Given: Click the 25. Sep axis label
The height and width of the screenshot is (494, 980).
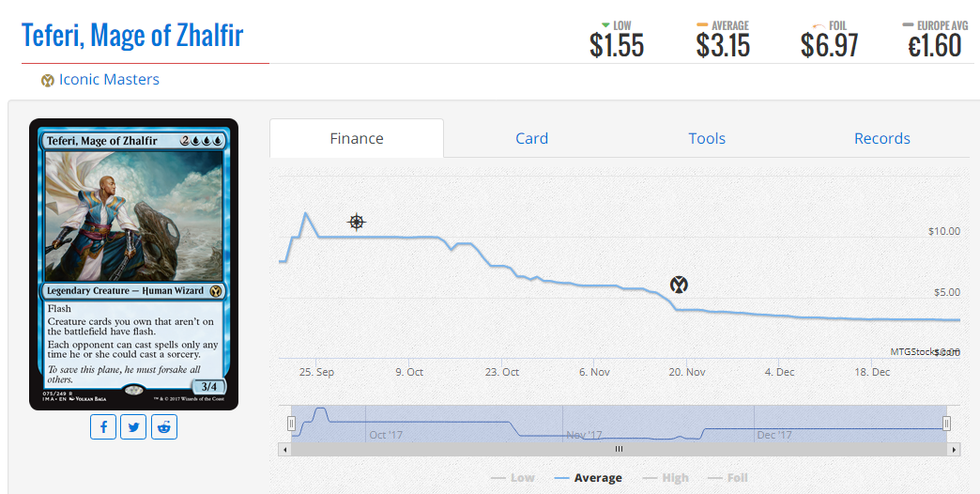Looking at the screenshot, I should pos(316,372).
